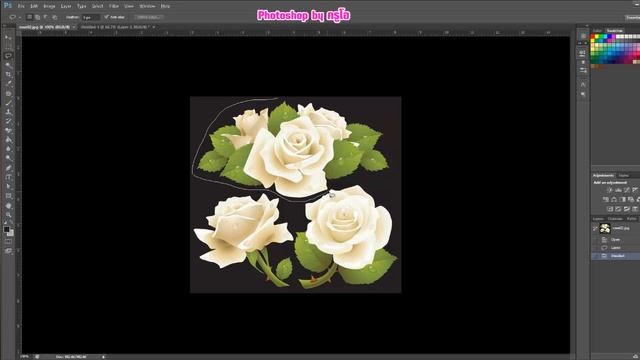Select the Brush tool

coord(8,103)
